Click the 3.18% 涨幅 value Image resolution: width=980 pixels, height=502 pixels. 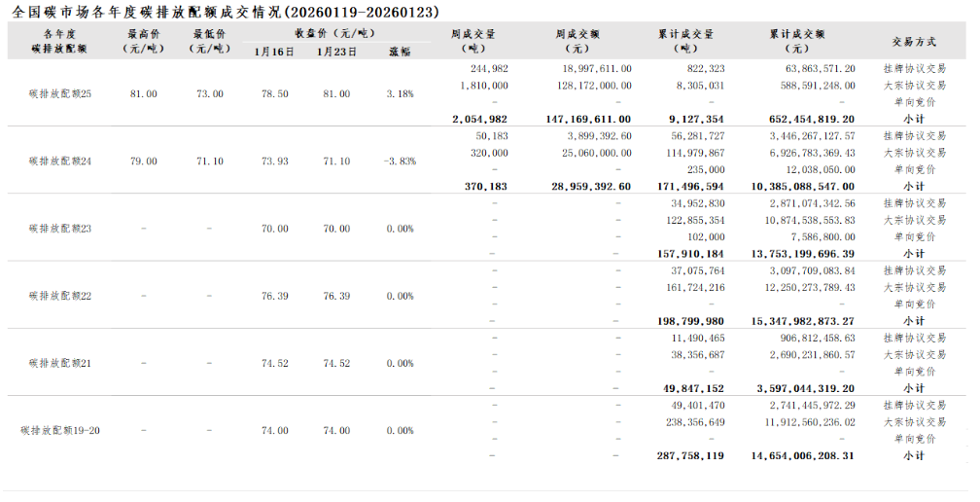tap(400, 94)
